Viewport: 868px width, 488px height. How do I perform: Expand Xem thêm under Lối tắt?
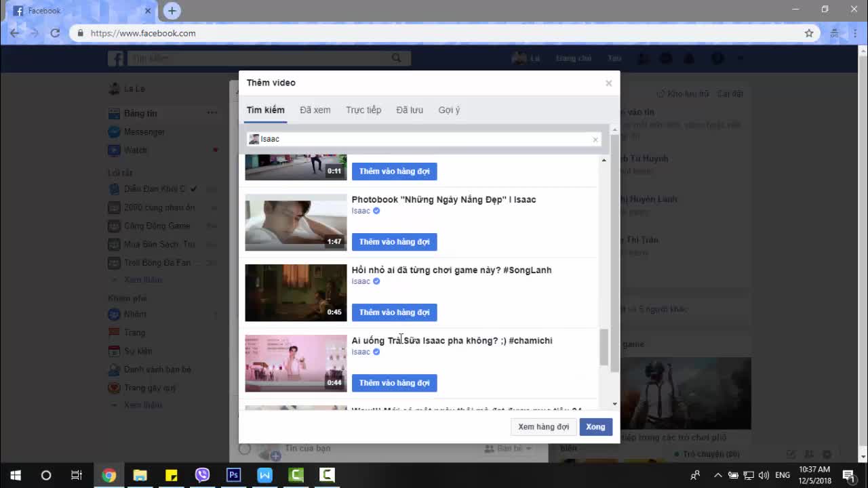142,280
